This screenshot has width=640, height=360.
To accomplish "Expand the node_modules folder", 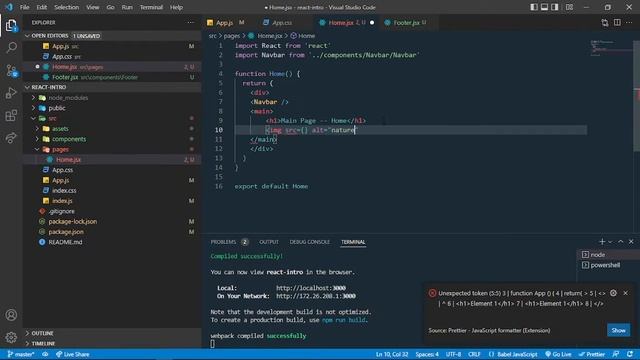I will (x=33, y=98).
